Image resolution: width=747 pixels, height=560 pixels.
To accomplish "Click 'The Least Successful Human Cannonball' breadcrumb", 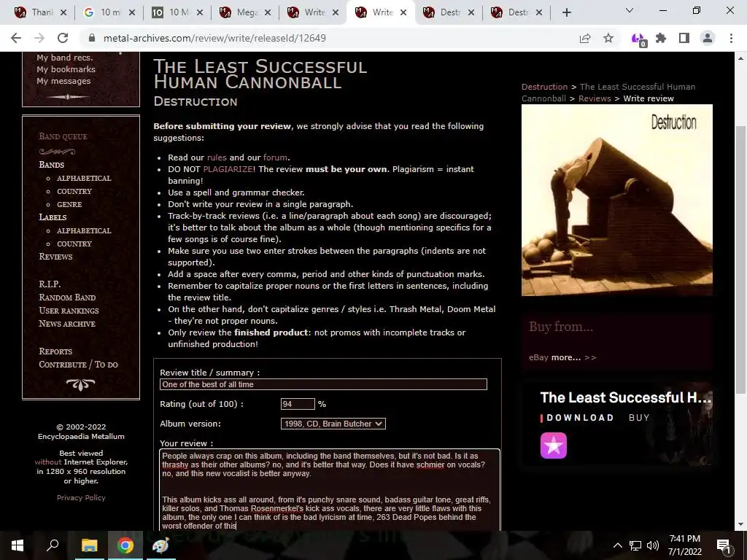I will [x=608, y=93].
